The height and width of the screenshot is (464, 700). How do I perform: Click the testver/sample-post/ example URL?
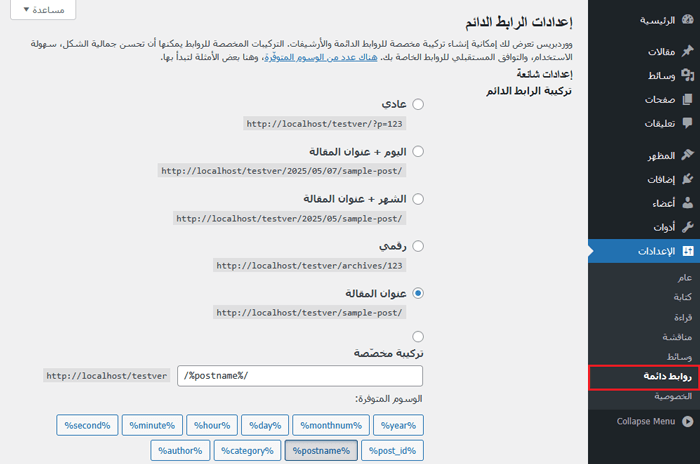tap(309, 313)
